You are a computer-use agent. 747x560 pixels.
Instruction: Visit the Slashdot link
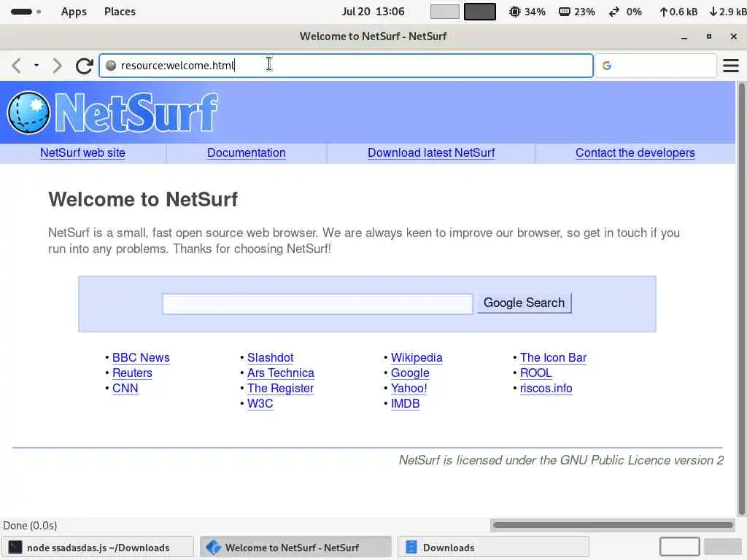tap(270, 357)
